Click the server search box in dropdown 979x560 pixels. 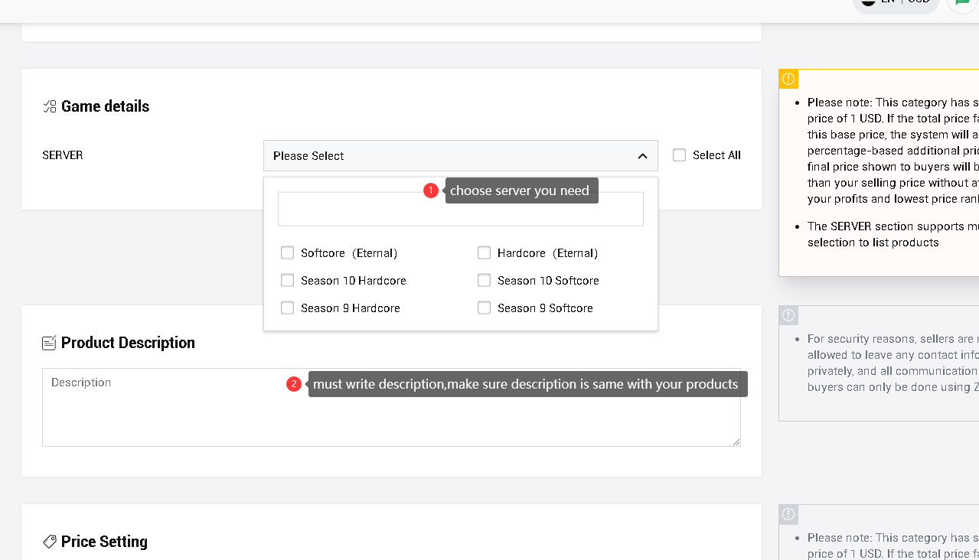point(460,210)
